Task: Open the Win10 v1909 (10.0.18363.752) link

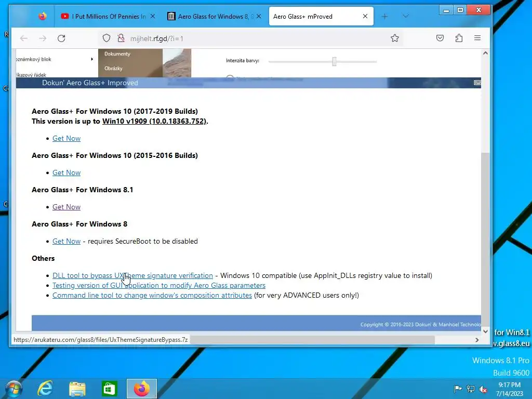Action: pyautogui.click(x=154, y=121)
